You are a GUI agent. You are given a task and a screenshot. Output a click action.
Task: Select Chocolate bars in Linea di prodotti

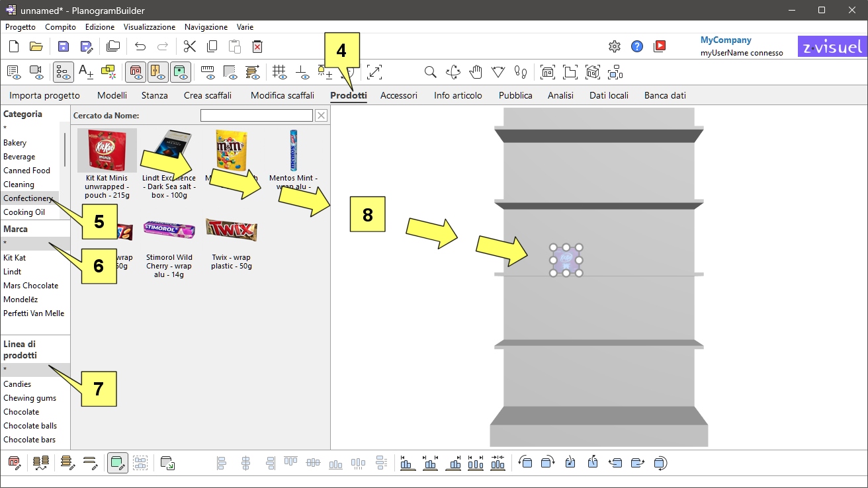point(30,440)
